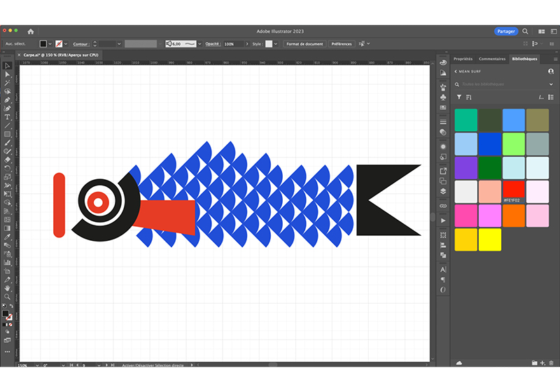Open zoom level dropdown at 150%

coord(37,365)
